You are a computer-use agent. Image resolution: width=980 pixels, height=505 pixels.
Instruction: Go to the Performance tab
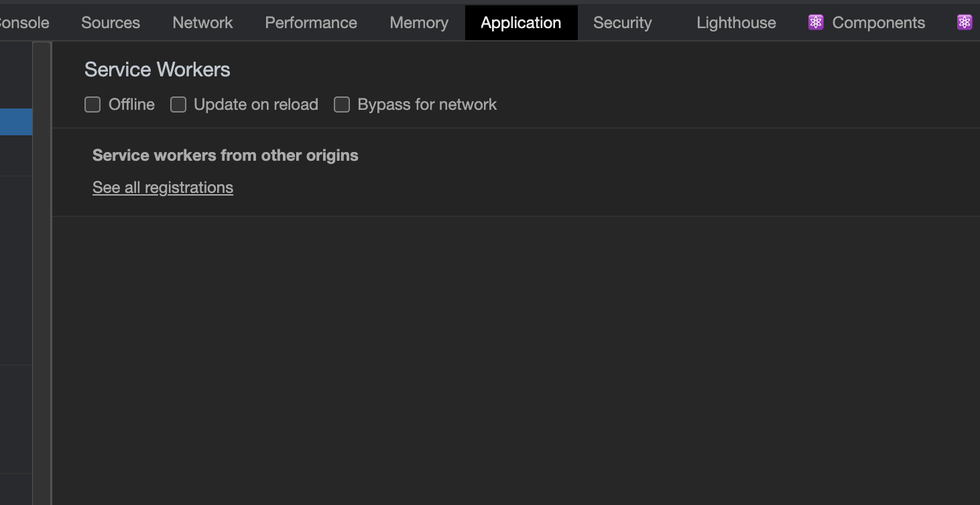tap(311, 23)
